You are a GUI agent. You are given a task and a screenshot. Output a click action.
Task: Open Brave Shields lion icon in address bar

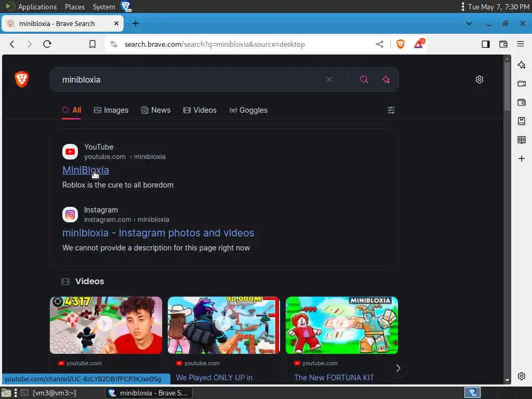coord(401,44)
